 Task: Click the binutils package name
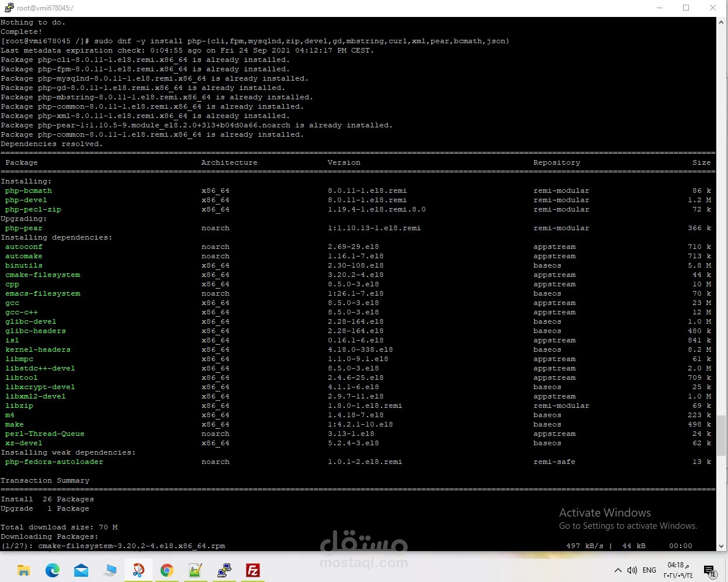[24, 265]
